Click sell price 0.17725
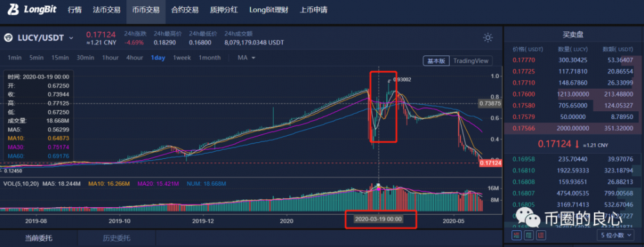This screenshot has height=247, width=644. [523, 71]
